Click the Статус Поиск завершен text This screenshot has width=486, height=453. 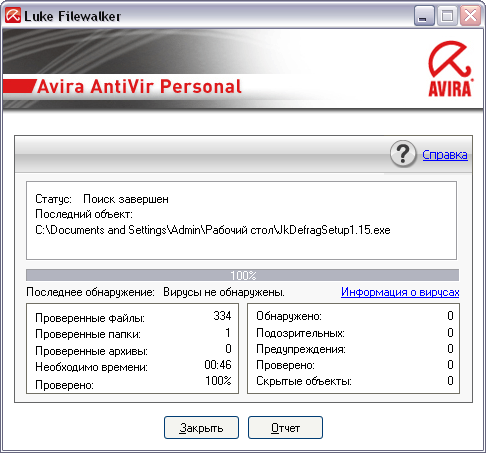[102, 199]
